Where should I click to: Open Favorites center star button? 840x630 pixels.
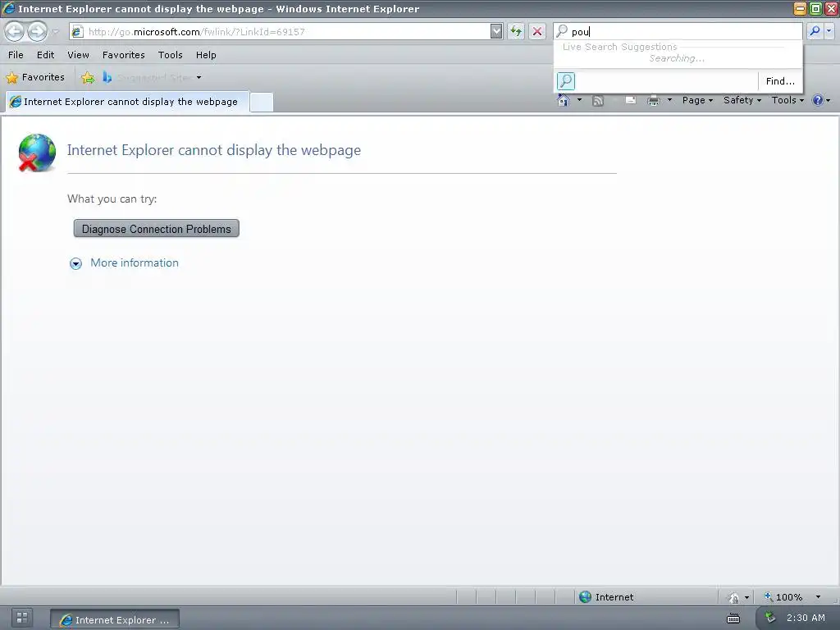[34, 77]
